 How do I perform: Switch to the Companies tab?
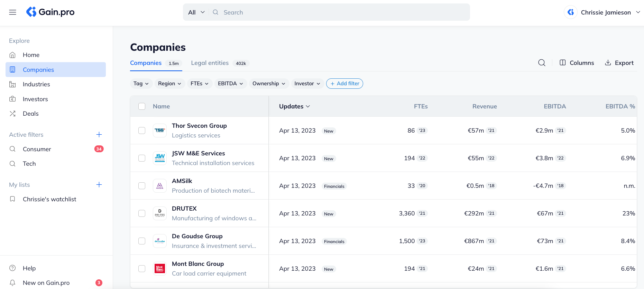[156, 63]
